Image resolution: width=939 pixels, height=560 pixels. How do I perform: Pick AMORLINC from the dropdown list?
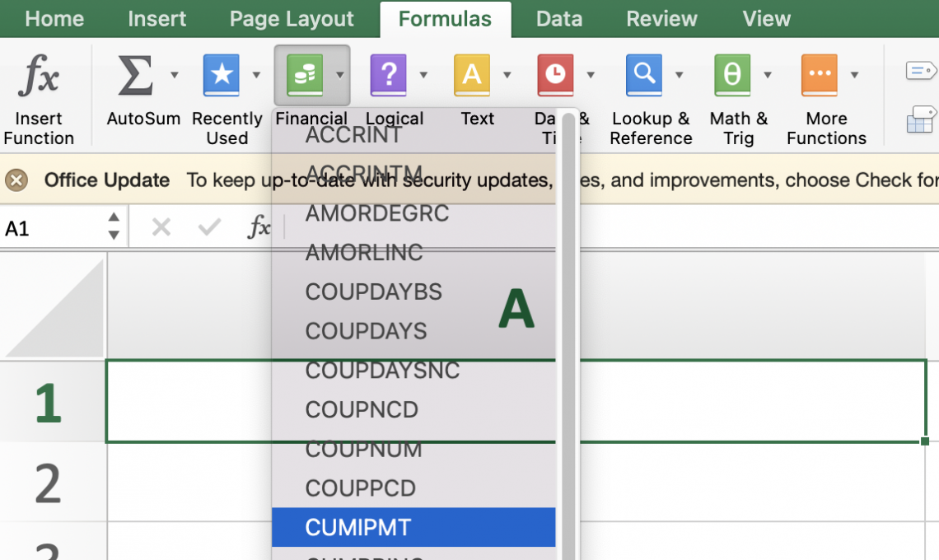point(363,252)
